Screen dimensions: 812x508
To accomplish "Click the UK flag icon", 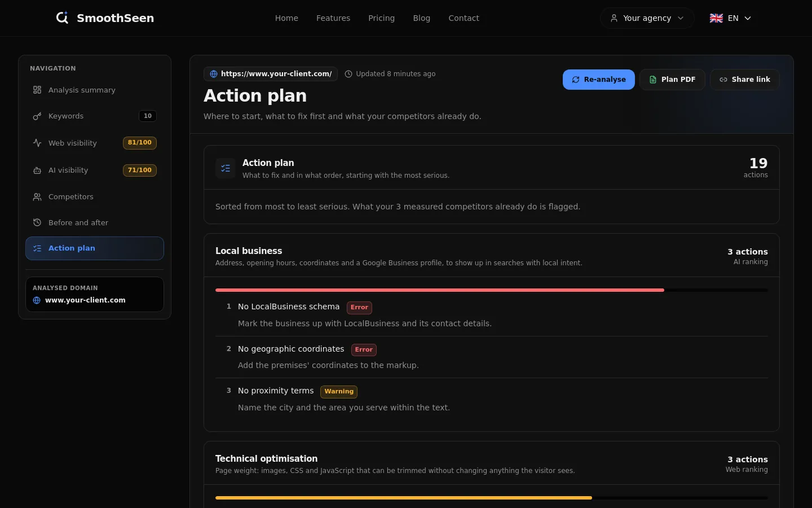I will tap(716, 18).
